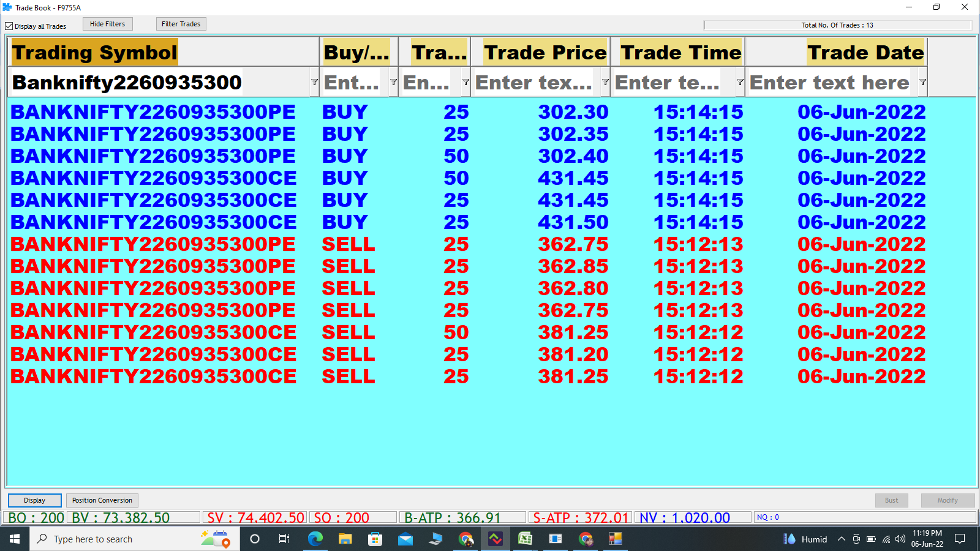
Task: Click the Trading Symbol filter text field
Action: tap(159, 83)
